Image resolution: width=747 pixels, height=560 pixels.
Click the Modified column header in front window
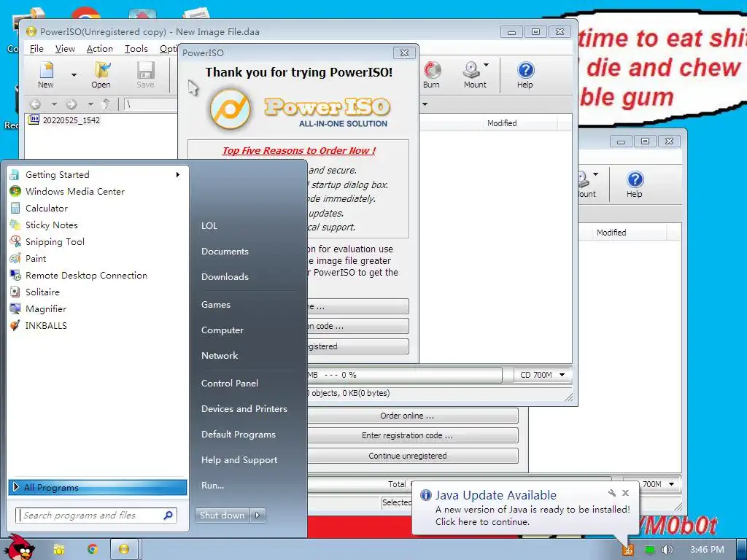[502, 122]
